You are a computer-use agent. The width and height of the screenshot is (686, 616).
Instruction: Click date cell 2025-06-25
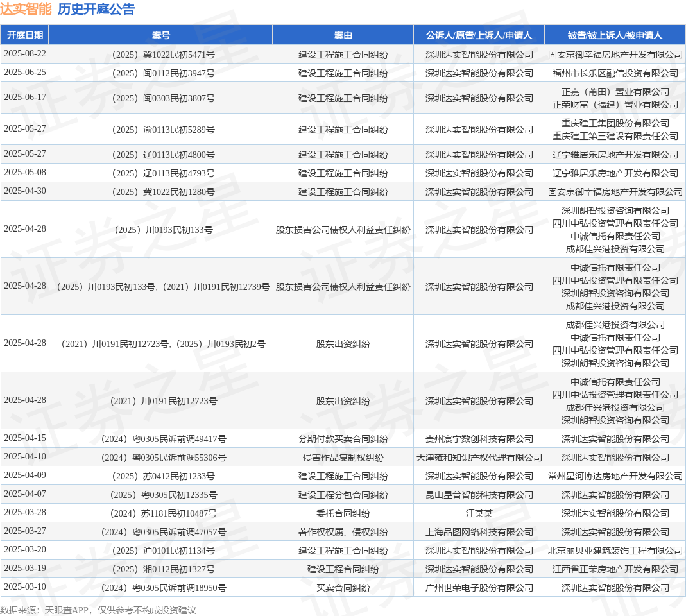[x=25, y=72]
